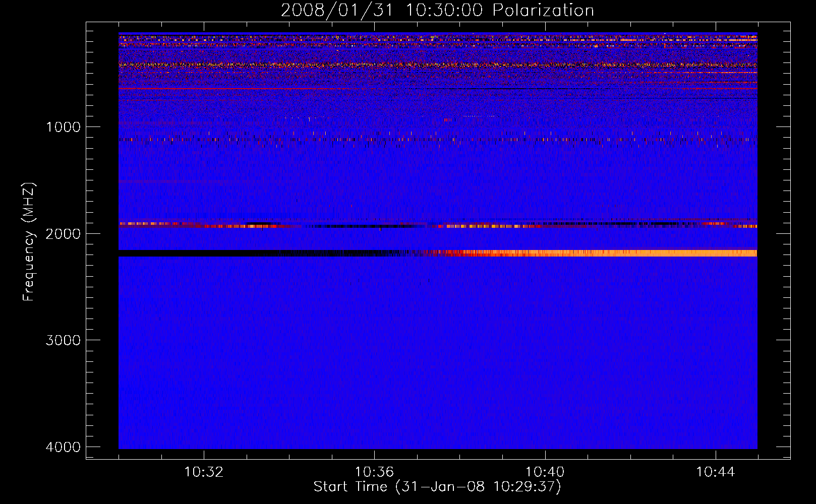This screenshot has height=504, width=816.
Task: Click the 'Frequency (MHZ)' axis label
Action: pyautogui.click(x=28, y=242)
